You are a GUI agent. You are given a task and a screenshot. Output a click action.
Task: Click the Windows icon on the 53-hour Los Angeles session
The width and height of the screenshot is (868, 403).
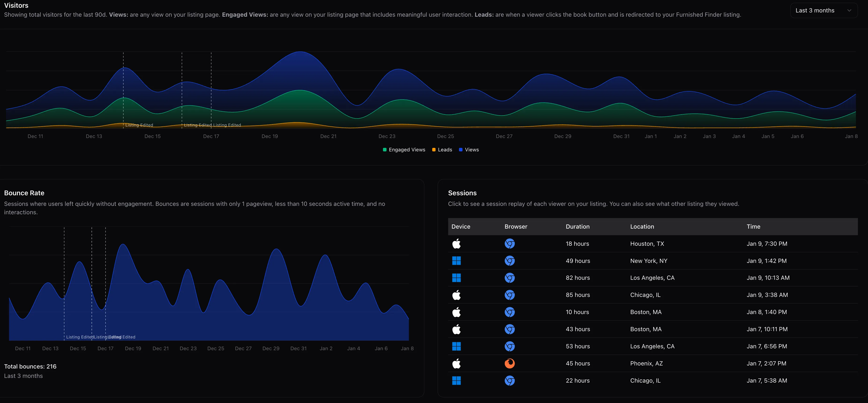(457, 346)
